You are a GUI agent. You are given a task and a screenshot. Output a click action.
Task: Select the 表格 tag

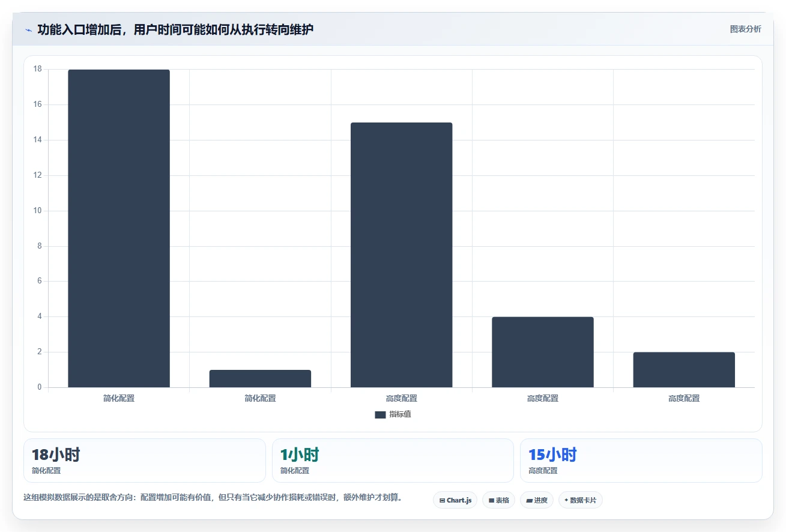(x=498, y=500)
